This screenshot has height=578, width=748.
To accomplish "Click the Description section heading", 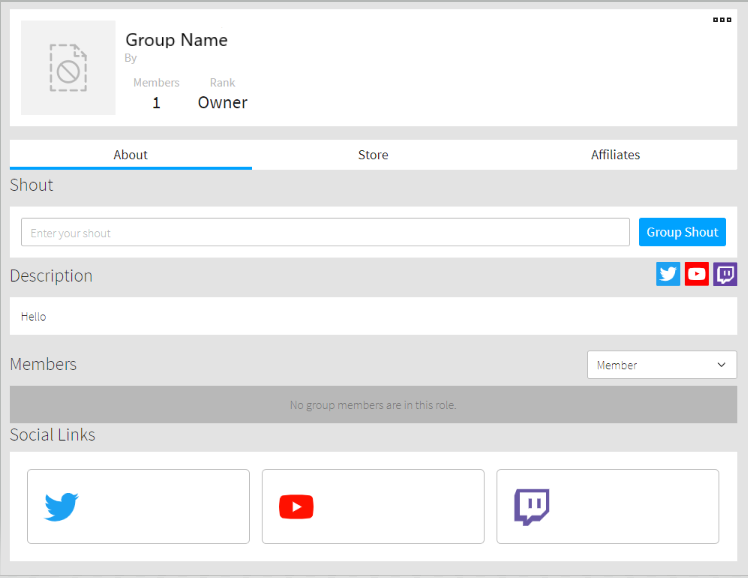I will [51, 276].
